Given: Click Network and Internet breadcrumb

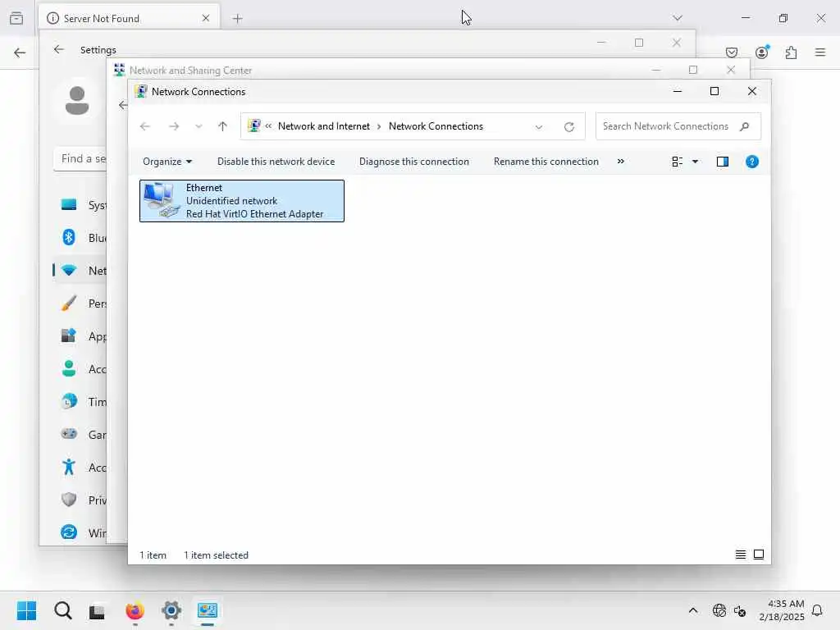Looking at the screenshot, I should tap(323, 126).
